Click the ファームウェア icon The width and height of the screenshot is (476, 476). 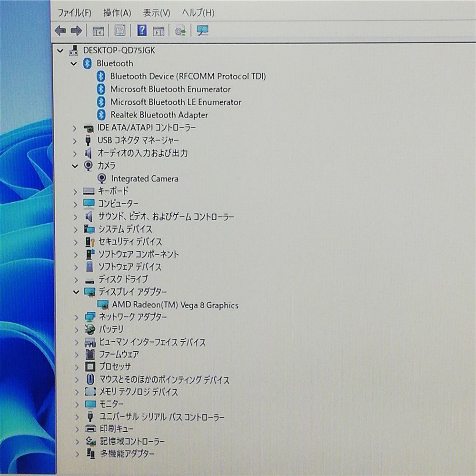click(x=90, y=354)
